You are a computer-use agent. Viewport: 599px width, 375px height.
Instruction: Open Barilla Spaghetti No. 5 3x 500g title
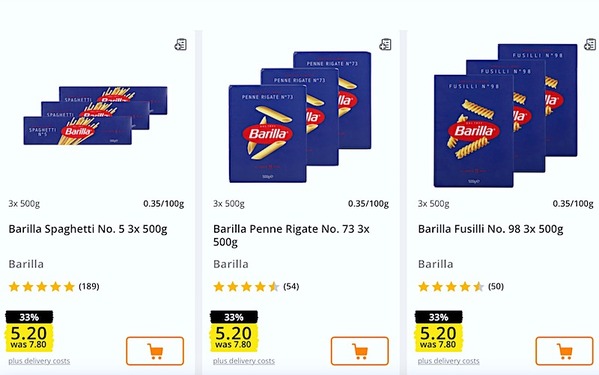88,229
